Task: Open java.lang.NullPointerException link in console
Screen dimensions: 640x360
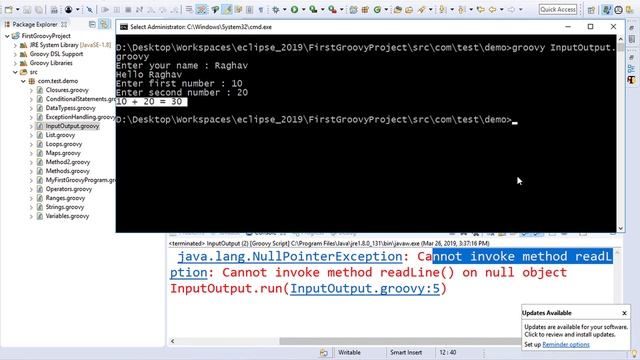Action: 290,256
